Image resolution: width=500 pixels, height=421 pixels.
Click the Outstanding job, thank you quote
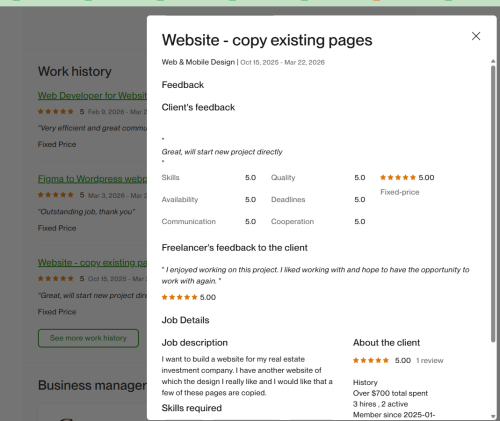point(86,212)
